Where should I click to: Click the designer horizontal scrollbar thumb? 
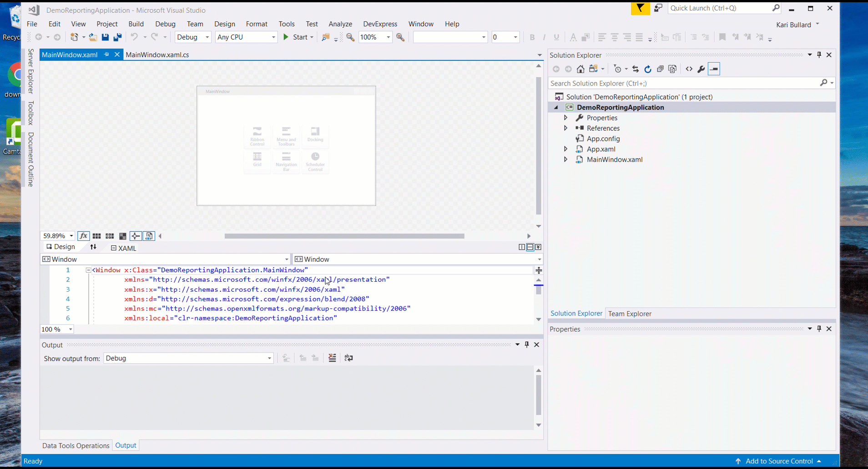tap(344, 236)
